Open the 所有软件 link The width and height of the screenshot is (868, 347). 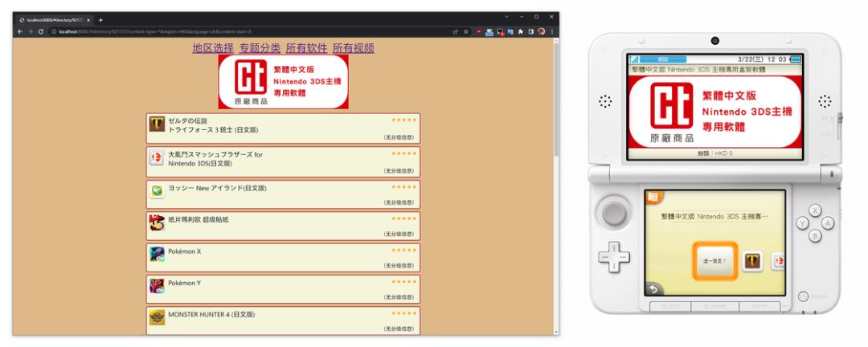(x=307, y=48)
